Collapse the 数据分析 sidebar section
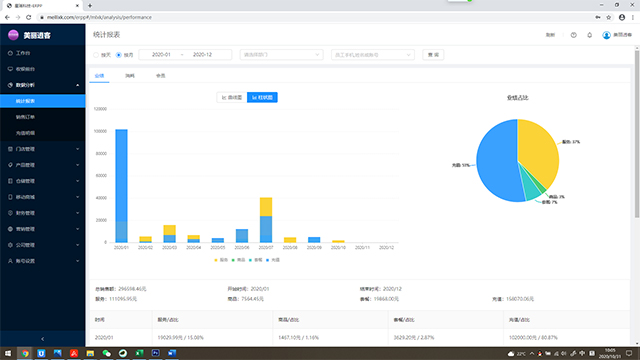The height and width of the screenshot is (360, 640). pos(42,85)
